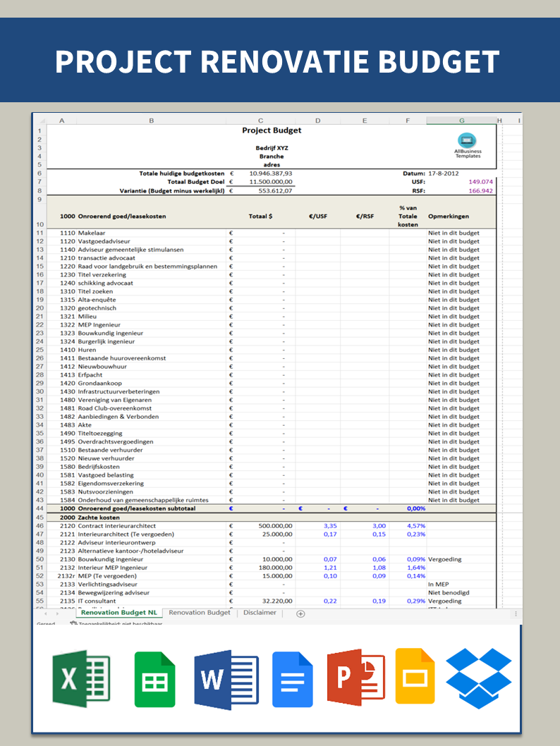Click the Vastgoedadviseur cell
Viewport: 560px width, 746px height.
tap(104, 242)
